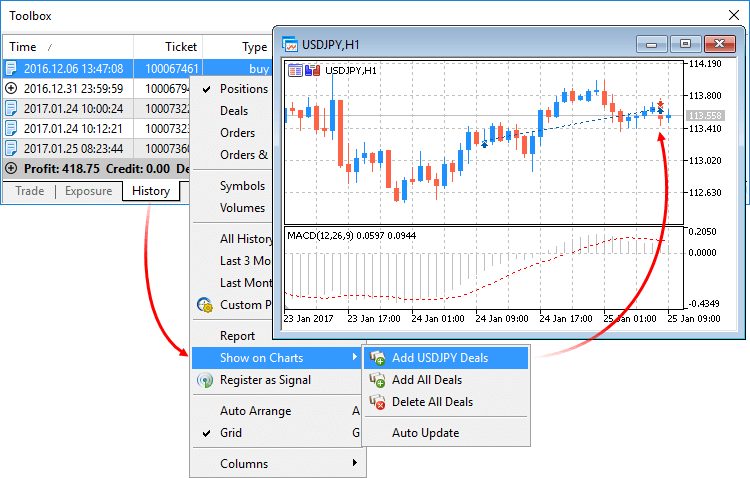
Task: Click the plus icon beside Profit summary
Action: click(11, 168)
